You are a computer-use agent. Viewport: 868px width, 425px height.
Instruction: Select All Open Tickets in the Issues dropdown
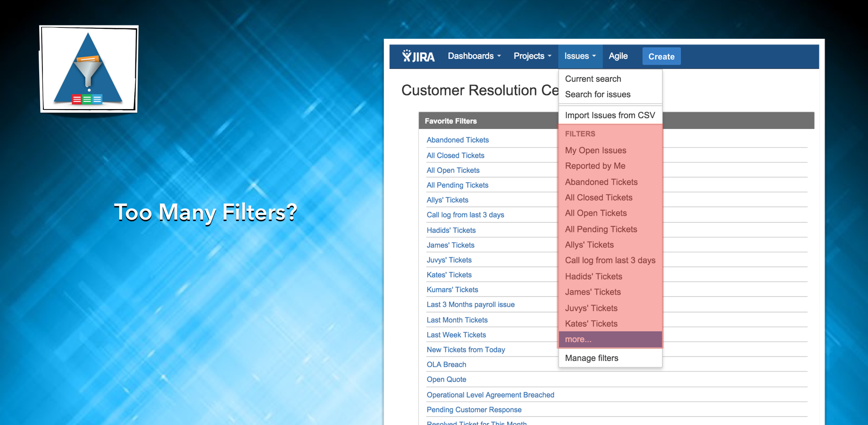tap(610, 213)
